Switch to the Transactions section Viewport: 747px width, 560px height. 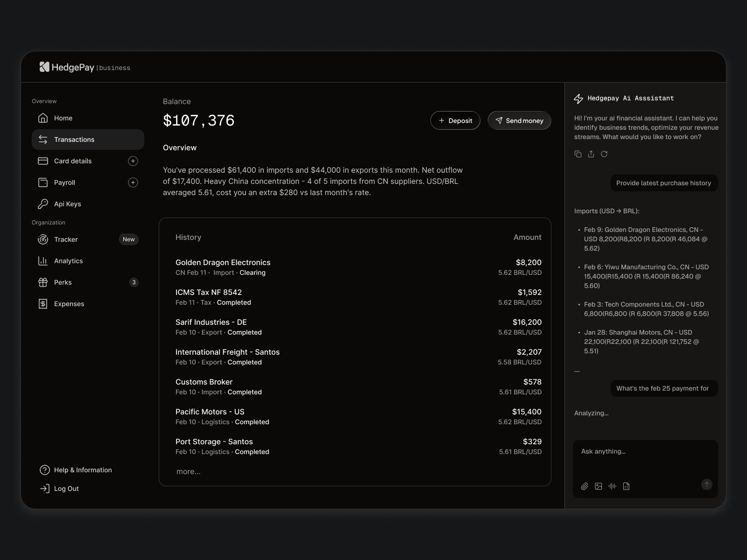(x=74, y=139)
